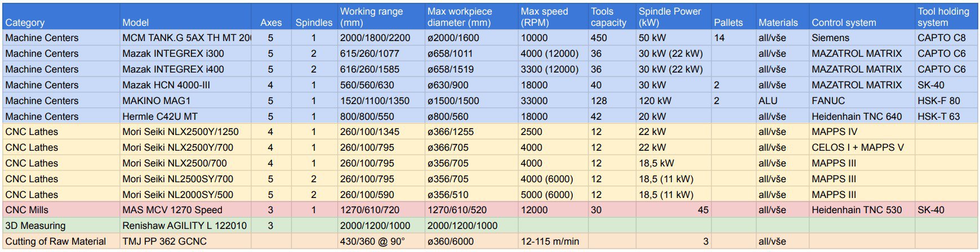
Task: Select the Max workpiece diameter header
Action: 471,16
